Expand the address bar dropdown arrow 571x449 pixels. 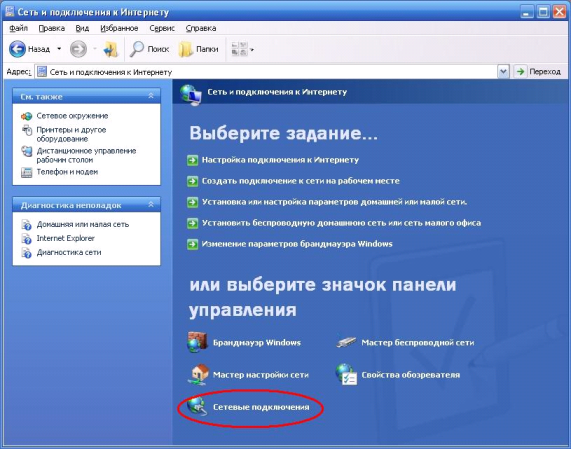point(503,72)
